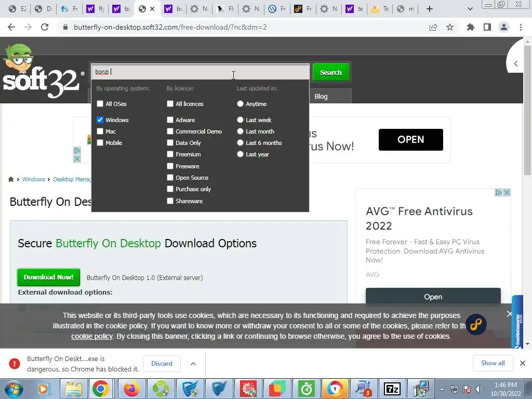Reload the page with refresh icon

[45, 27]
